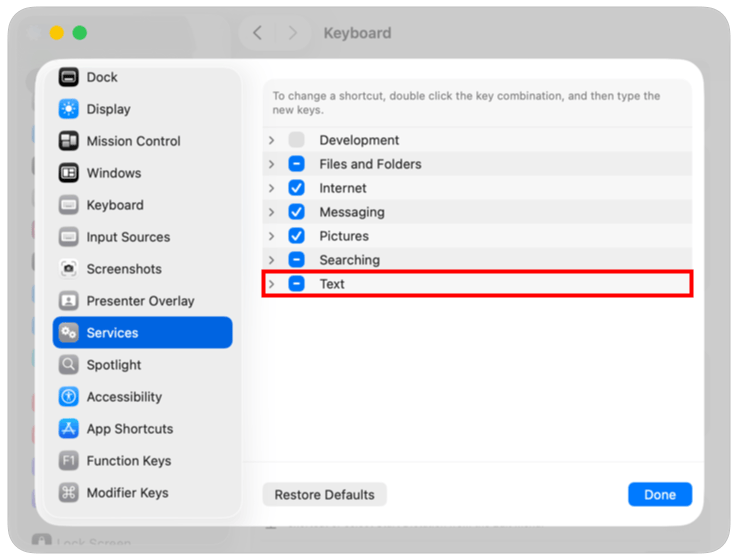Uncheck the Internet services checkbox
This screenshot has width=736, height=558.
297,188
